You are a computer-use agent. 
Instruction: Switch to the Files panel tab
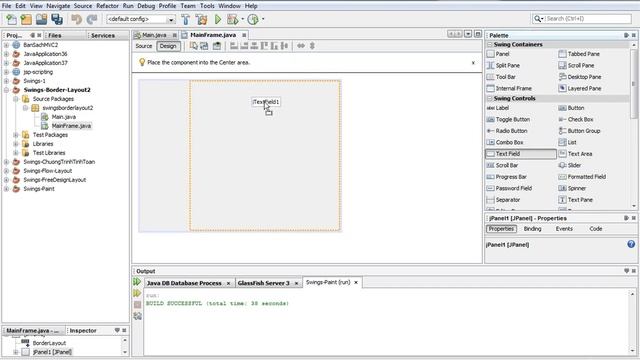click(x=55, y=36)
